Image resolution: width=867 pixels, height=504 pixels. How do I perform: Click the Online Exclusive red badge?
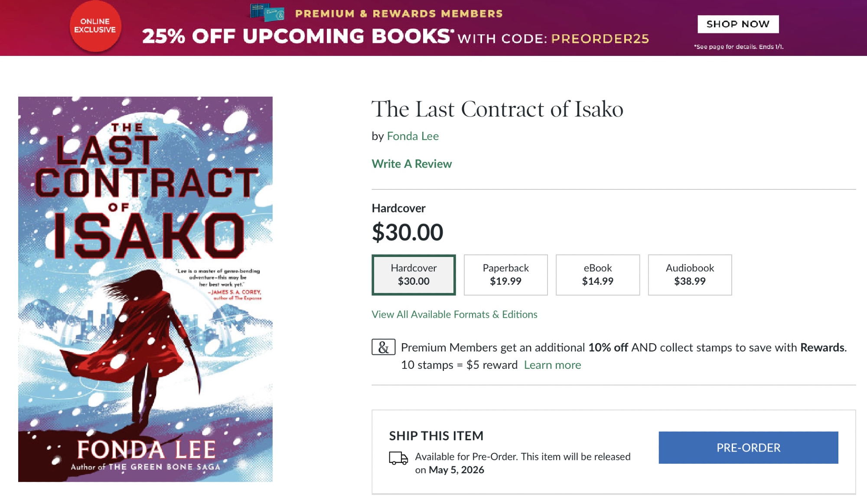tap(95, 26)
